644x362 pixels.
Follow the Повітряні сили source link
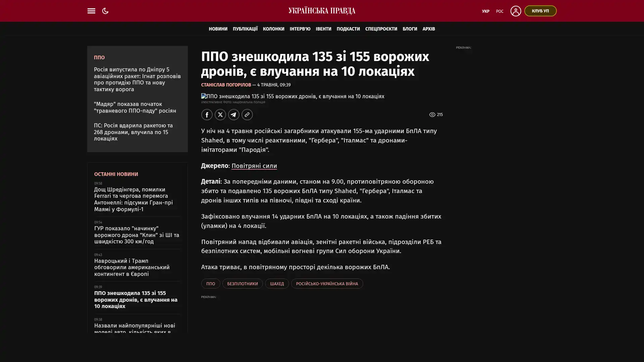pos(254,166)
